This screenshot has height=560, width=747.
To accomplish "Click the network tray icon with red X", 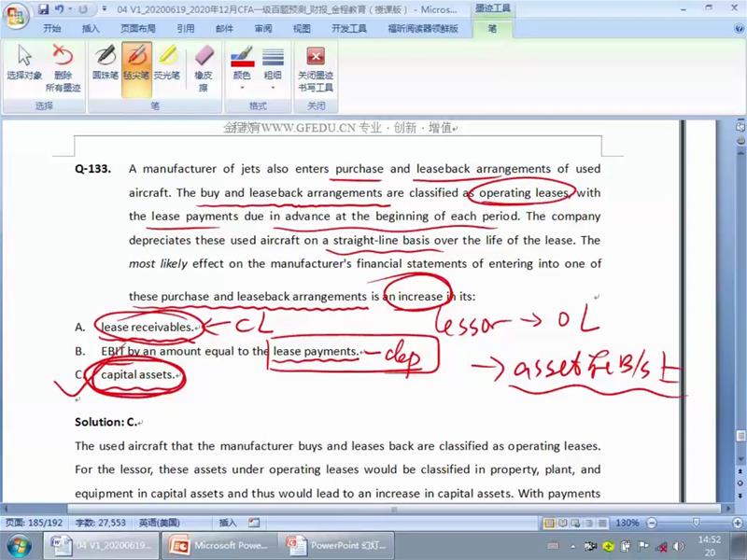I will [x=661, y=547].
